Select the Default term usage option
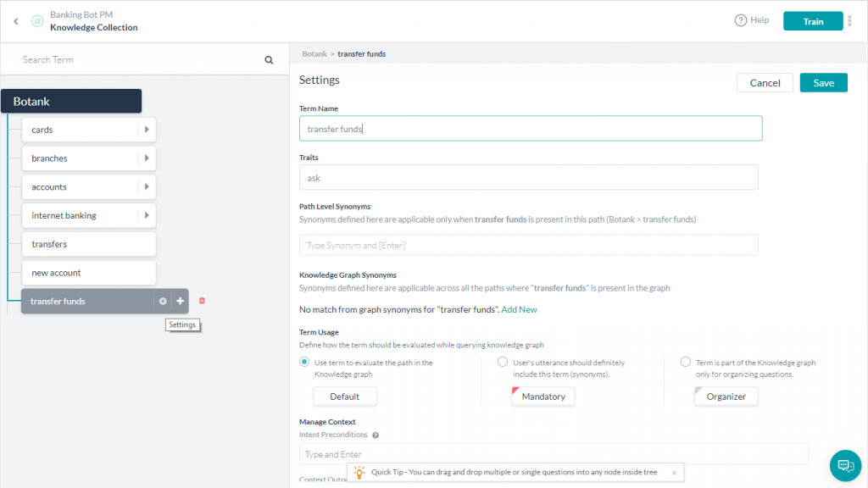Screen dimensions: 868x488 (304, 362)
